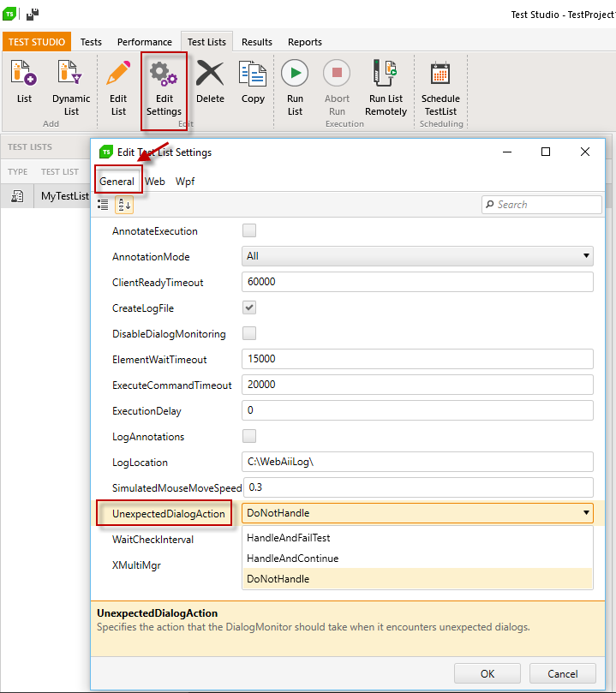Open Performance ribbon tab
The height and width of the screenshot is (693, 616).
pyautogui.click(x=145, y=42)
